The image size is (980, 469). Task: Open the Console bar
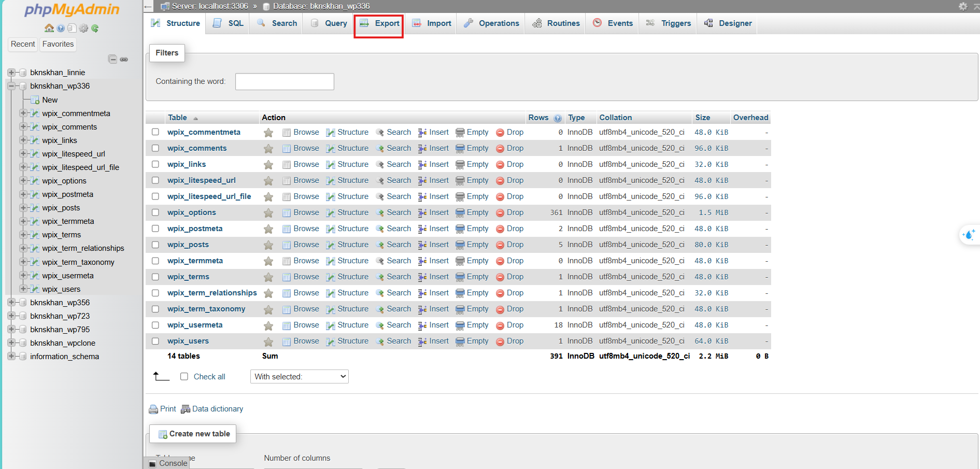[x=168, y=463]
